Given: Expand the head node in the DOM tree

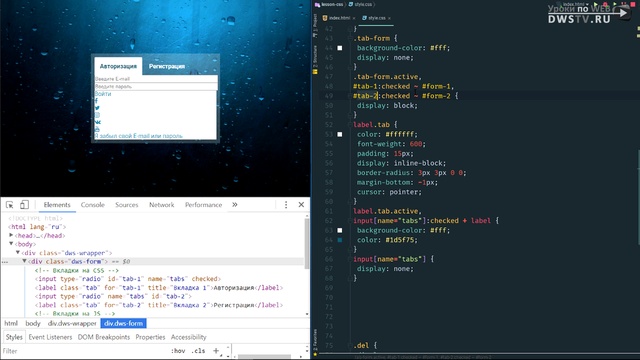Looking at the screenshot, I should 11,235.
